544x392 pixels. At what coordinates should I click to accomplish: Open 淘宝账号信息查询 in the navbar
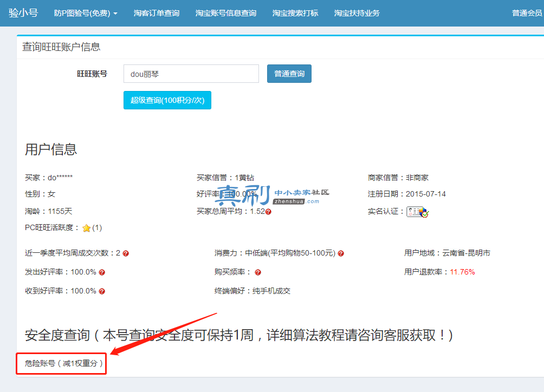[x=225, y=13]
